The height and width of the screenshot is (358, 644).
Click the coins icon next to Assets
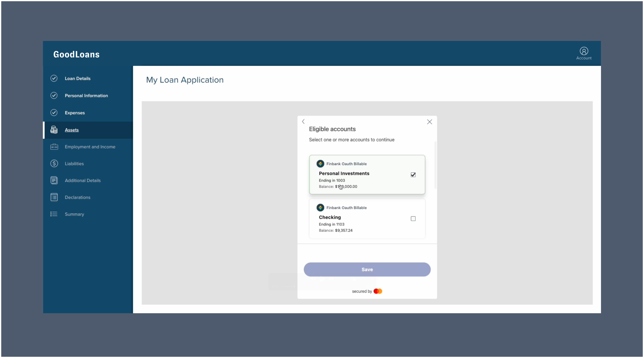click(x=54, y=130)
